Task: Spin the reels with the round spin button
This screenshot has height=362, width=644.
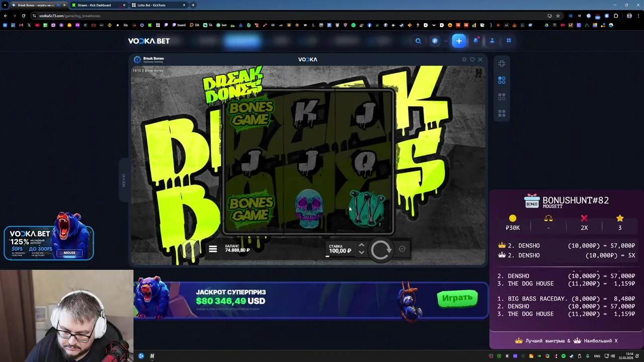Action: (x=381, y=249)
